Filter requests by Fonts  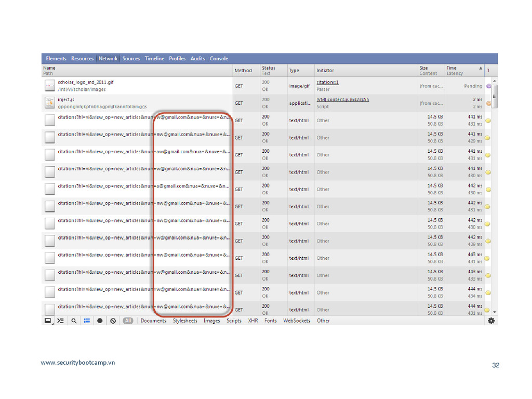[x=270, y=321]
